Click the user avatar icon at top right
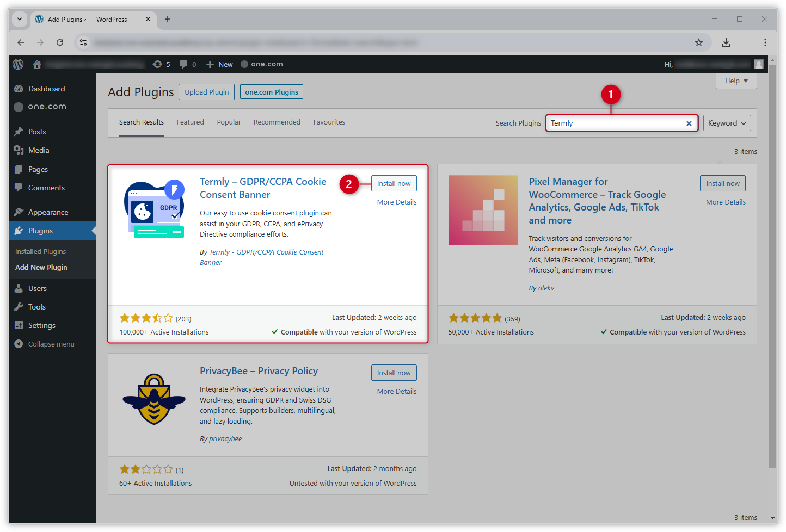The width and height of the screenshot is (786, 532). [x=758, y=64]
